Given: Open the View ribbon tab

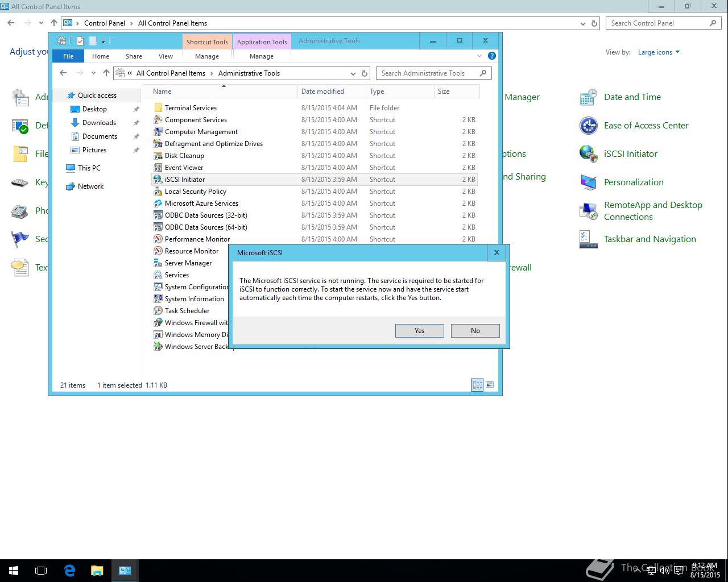Looking at the screenshot, I should click(x=166, y=56).
